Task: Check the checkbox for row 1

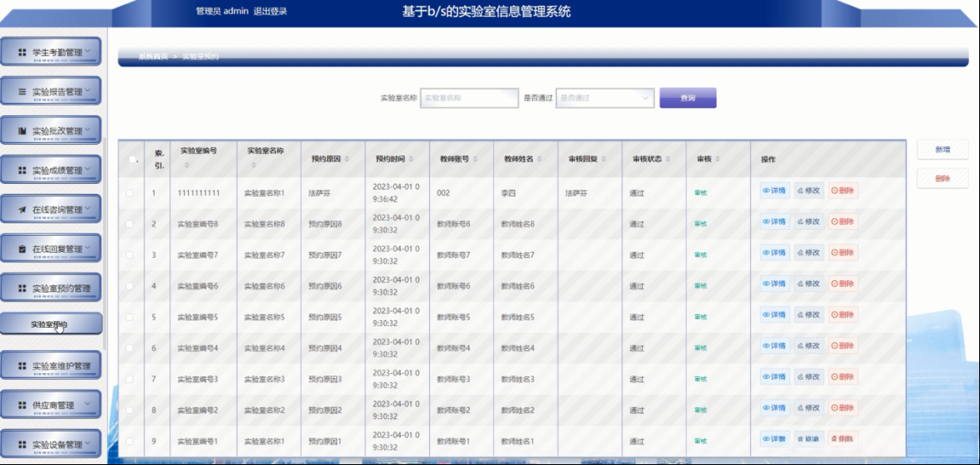Action: 130,193
